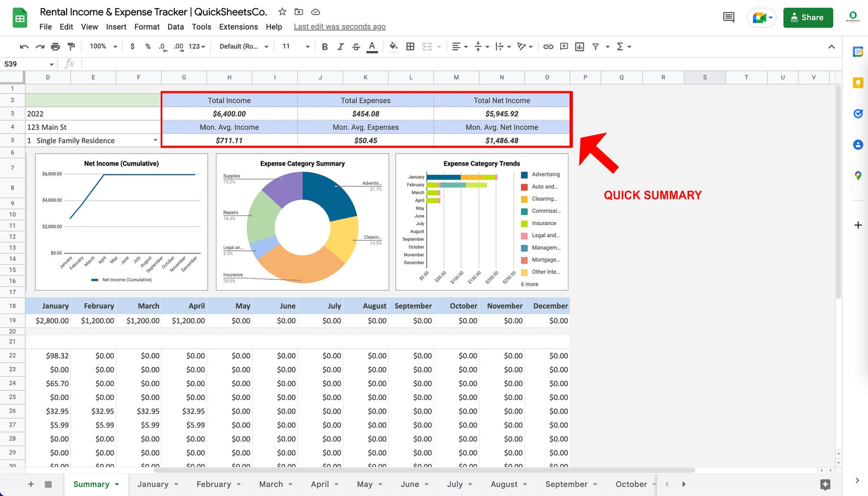This screenshot has height=496, width=868.
Task: Toggle strikethrough formatting
Action: 356,47
